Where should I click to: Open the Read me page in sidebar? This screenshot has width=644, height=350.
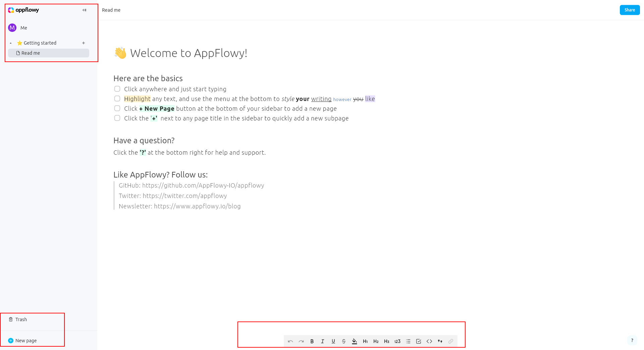click(31, 53)
